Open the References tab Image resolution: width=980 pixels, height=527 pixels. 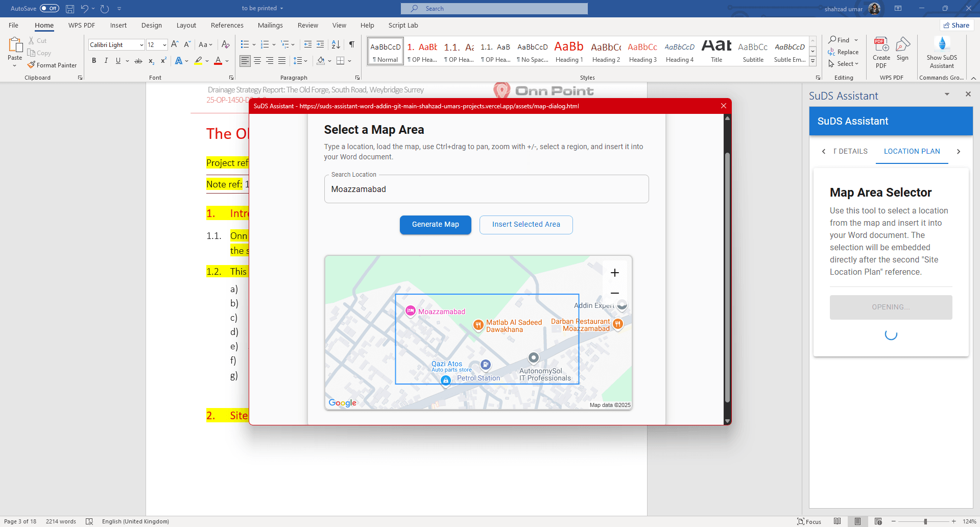(227, 25)
